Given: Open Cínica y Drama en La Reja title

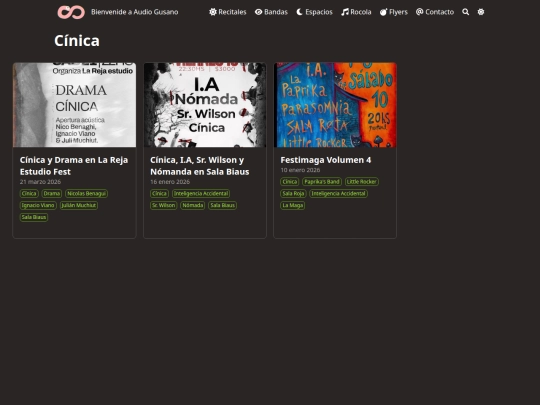Looking at the screenshot, I should 74,166.
